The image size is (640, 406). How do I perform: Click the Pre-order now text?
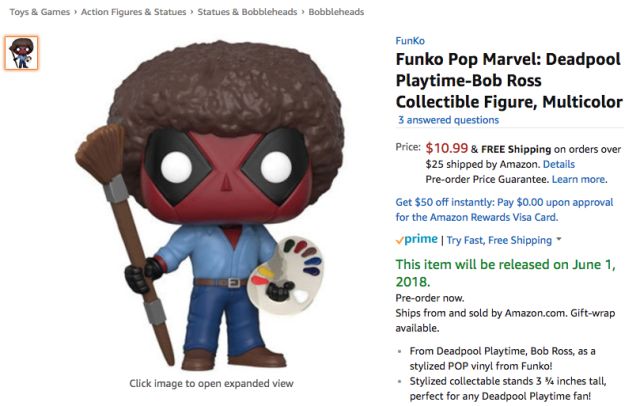[431, 298]
